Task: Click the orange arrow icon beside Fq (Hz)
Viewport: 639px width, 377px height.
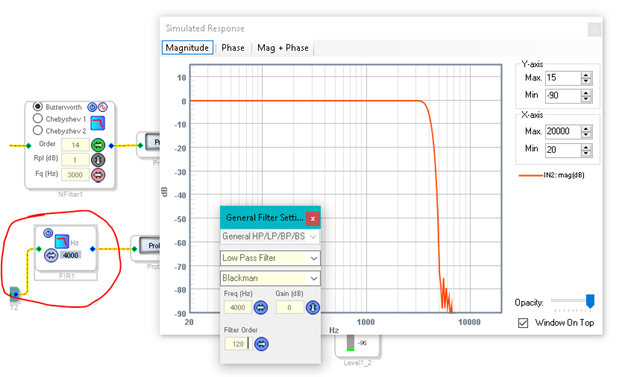Action: point(98,175)
